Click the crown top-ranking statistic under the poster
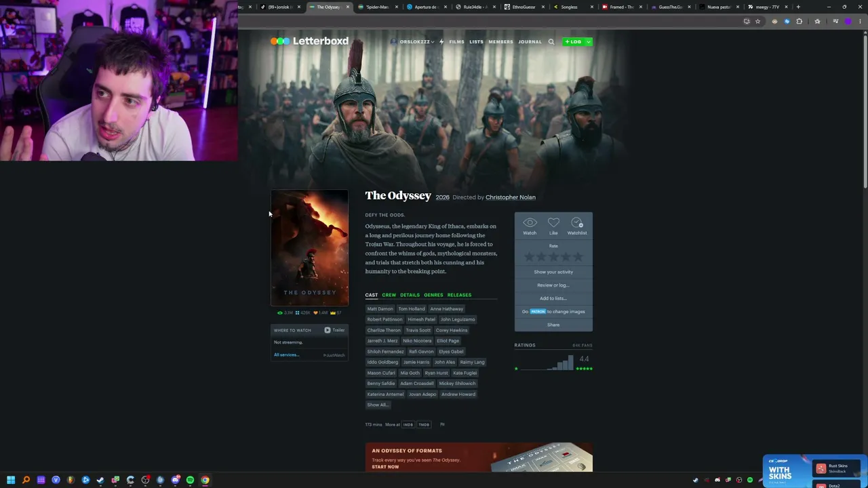The width and height of the screenshot is (868, 488). tap(336, 312)
